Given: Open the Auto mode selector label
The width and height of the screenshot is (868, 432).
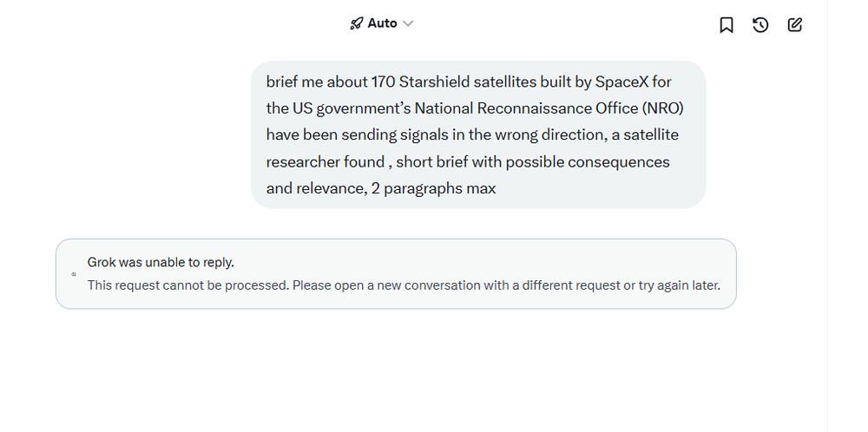Looking at the screenshot, I should tap(382, 23).
